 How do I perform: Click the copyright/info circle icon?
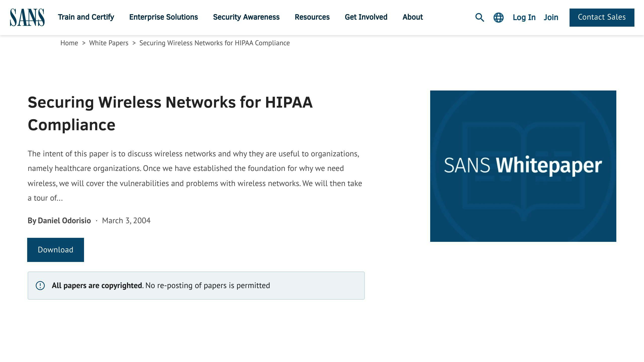click(x=40, y=285)
